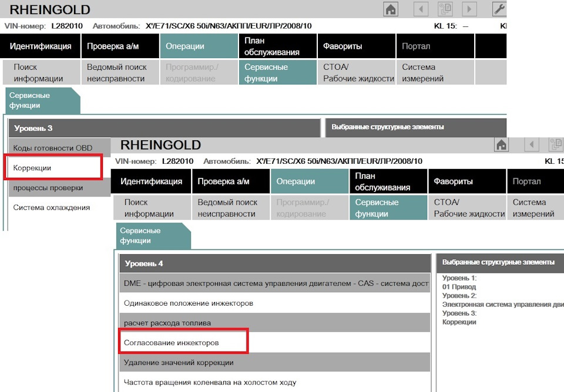Select Одинаковое положение инжекторов row
Image resolution: width=564 pixels, height=392 pixels.
[275, 303]
